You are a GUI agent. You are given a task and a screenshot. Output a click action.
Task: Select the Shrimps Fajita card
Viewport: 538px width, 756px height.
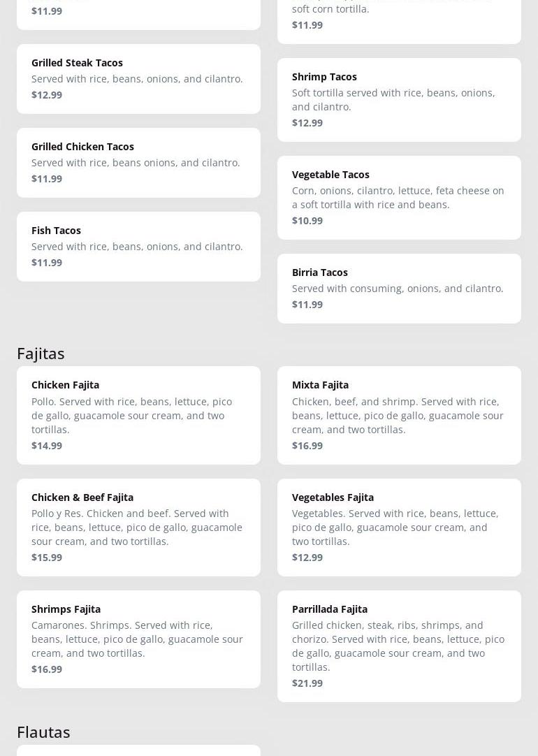coord(138,639)
